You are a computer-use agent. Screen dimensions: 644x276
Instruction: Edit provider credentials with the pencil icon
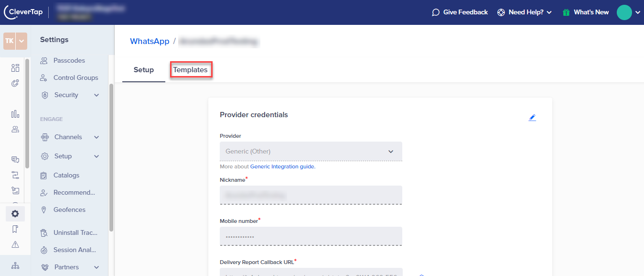(x=532, y=117)
